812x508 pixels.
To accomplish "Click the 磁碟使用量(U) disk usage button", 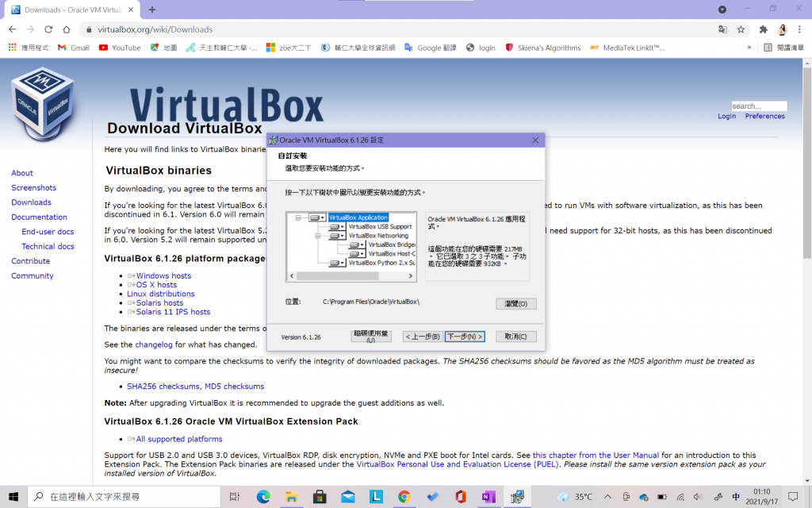I will 371,337.
